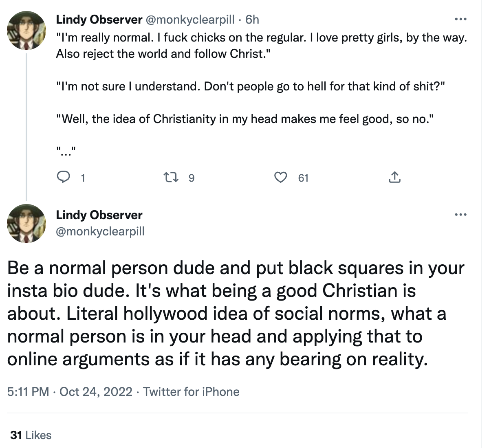The image size is (489, 448).
Task: Click the retweet count 9
Action: 192,178
